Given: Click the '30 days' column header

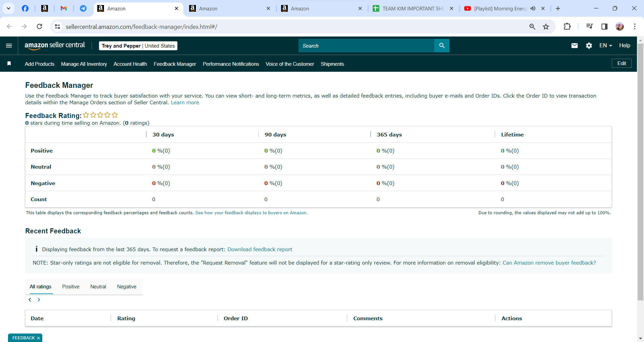Looking at the screenshot, I should pyautogui.click(x=163, y=134).
